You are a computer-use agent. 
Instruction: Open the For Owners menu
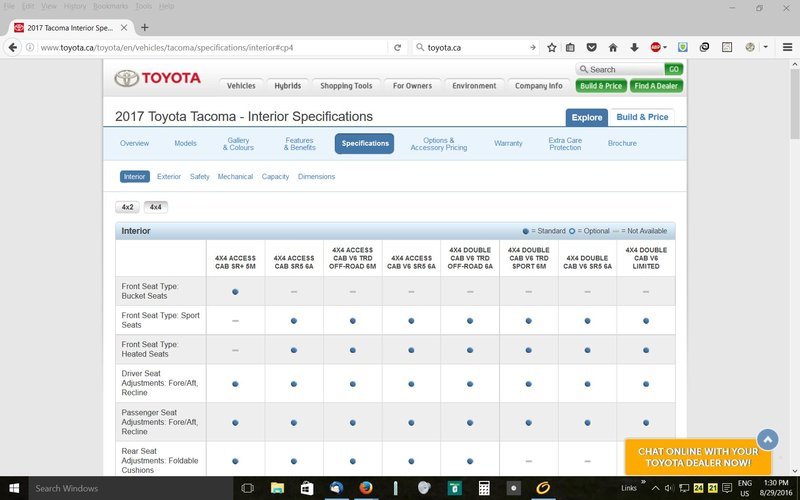(x=412, y=86)
